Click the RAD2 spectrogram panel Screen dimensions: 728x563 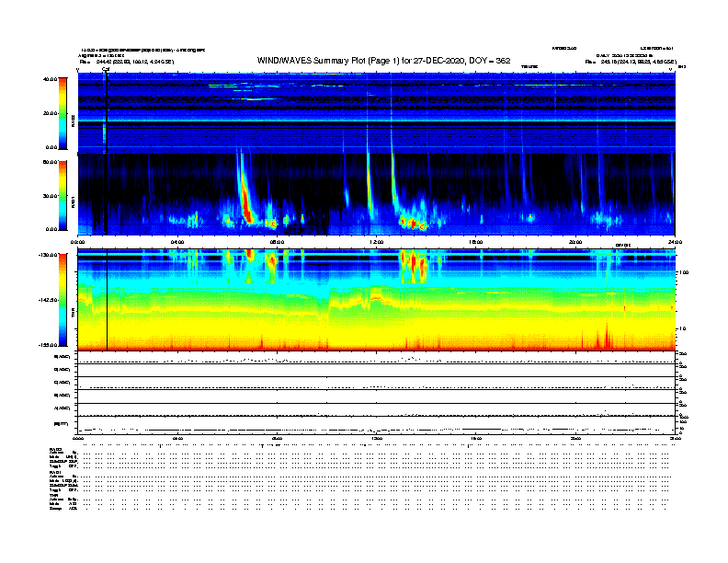(376, 113)
